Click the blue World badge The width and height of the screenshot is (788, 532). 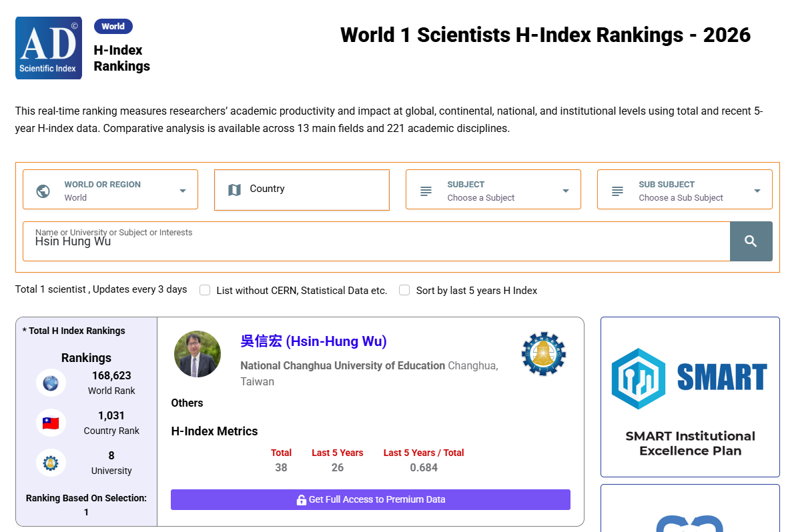point(113,26)
